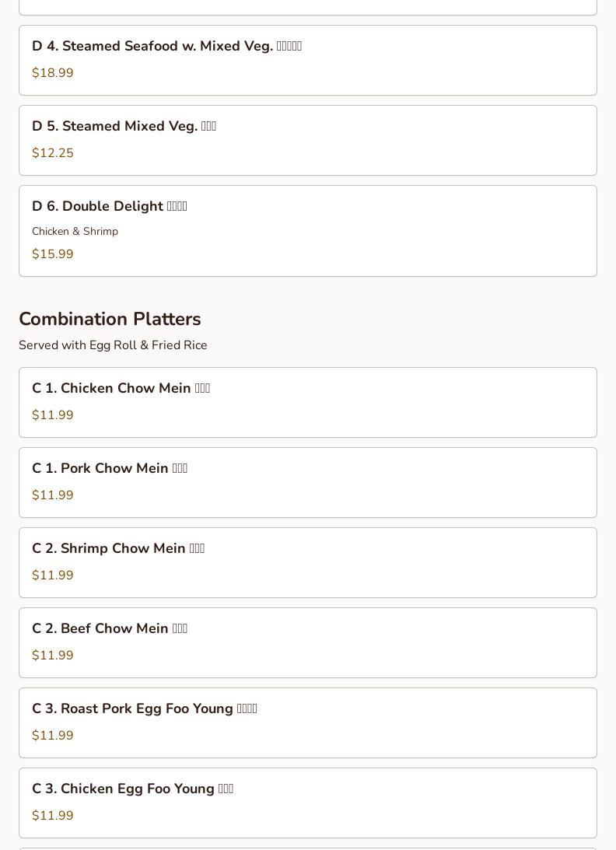Open C 1. Pork Chow Mein platter
The width and height of the screenshot is (616, 850).
pos(308,482)
